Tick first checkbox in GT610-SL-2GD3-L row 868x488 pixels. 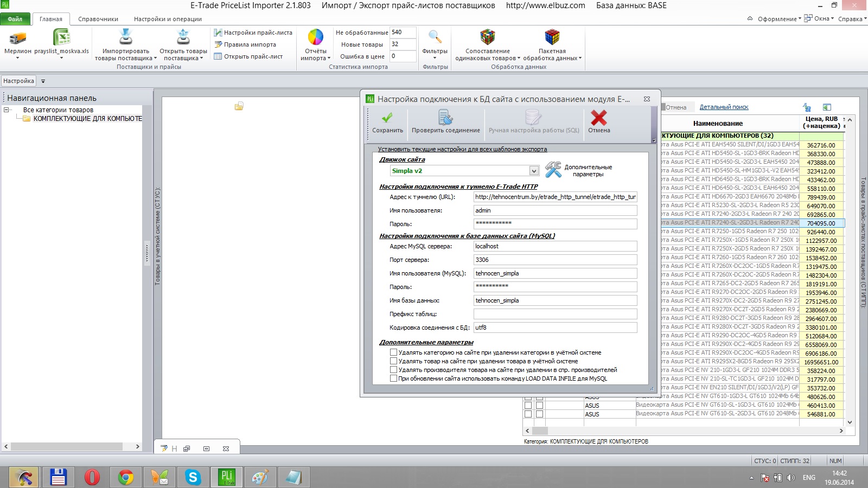[528, 414]
